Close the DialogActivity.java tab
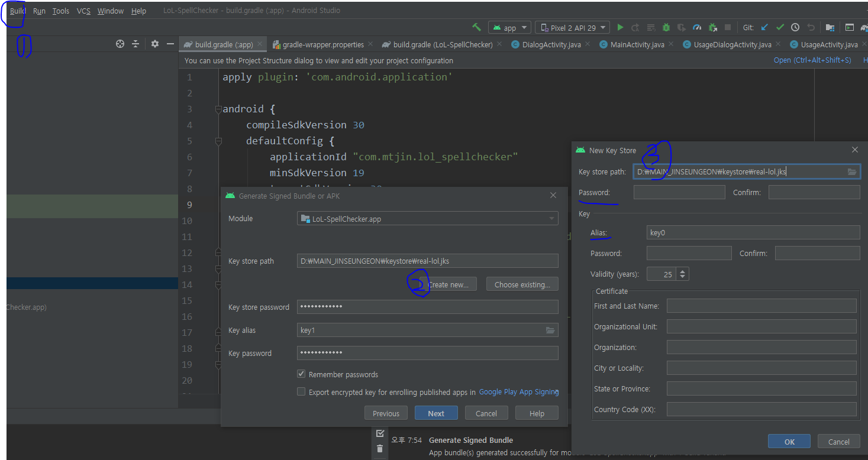 [x=587, y=44]
